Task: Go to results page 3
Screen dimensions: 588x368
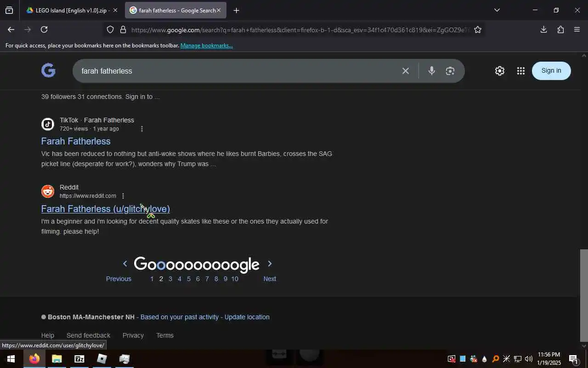Action: pyautogui.click(x=170, y=279)
